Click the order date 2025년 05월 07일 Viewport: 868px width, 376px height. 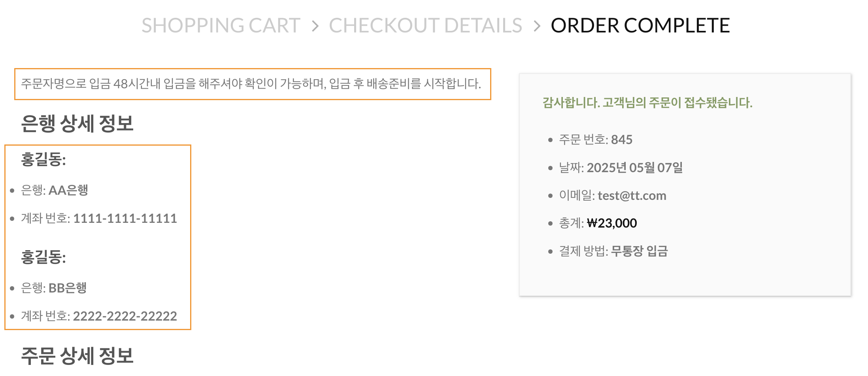click(x=635, y=168)
